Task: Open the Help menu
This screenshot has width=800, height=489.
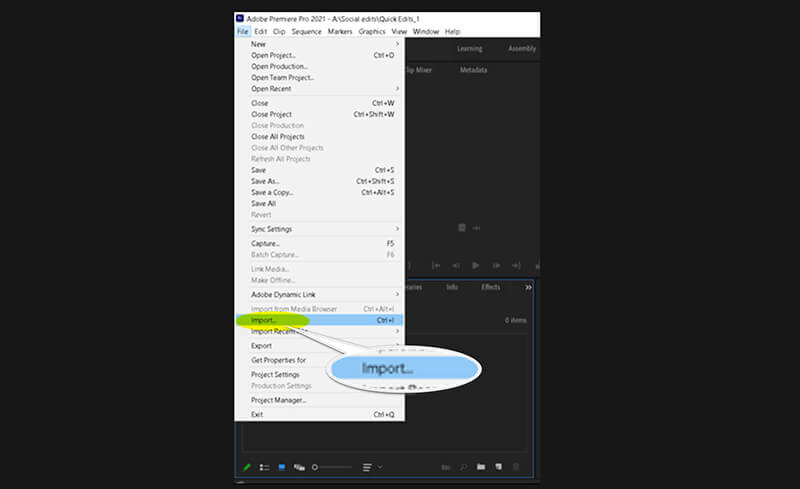Action: pyautogui.click(x=453, y=31)
